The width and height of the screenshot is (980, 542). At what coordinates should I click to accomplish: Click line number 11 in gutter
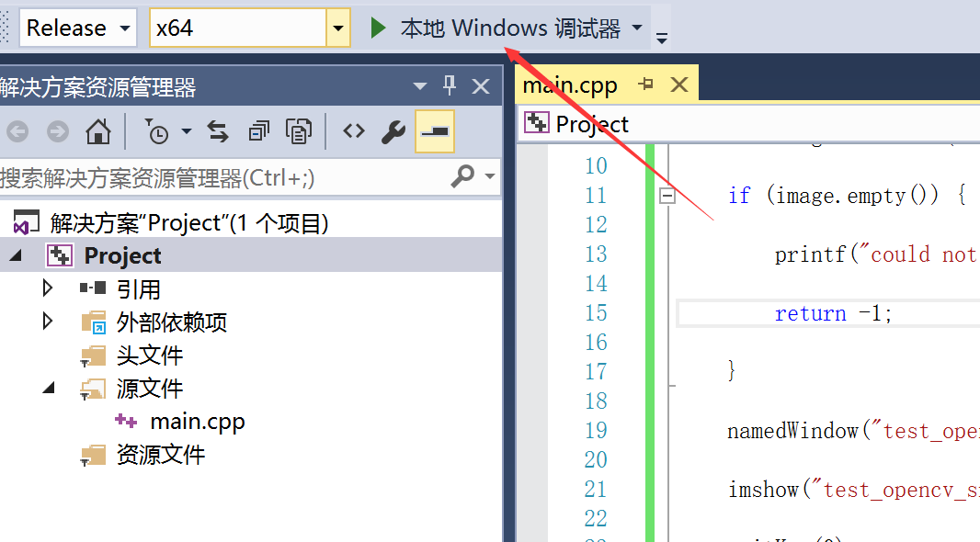(x=596, y=196)
